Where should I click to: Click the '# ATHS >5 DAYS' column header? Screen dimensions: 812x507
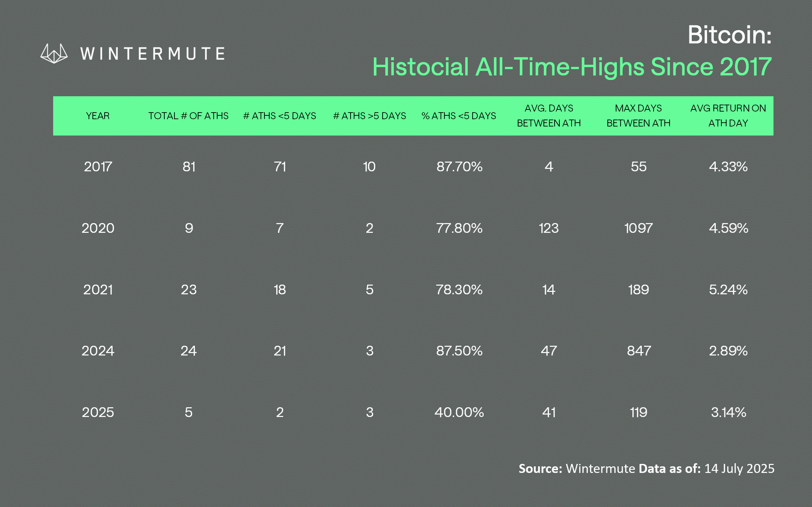tap(369, 116)
